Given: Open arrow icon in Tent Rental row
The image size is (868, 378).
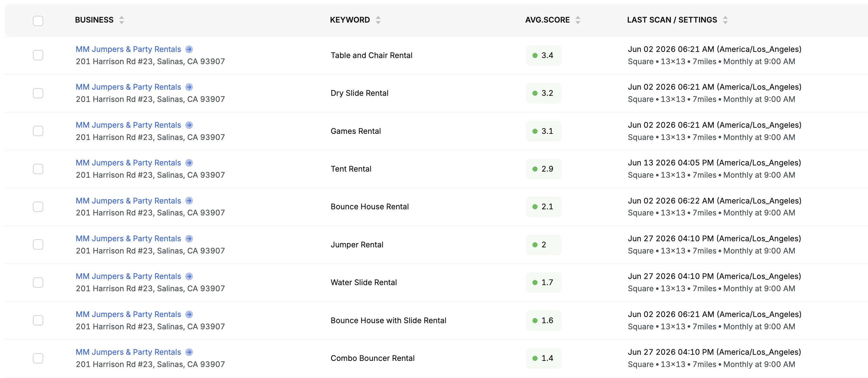Looking at the screenshot, I should pyautogui.click(x=189, y=163).
